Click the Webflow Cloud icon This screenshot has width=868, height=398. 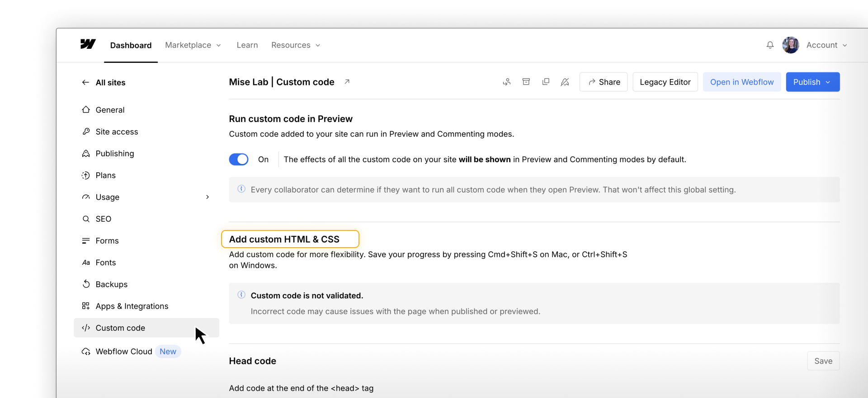click(86, 351)
